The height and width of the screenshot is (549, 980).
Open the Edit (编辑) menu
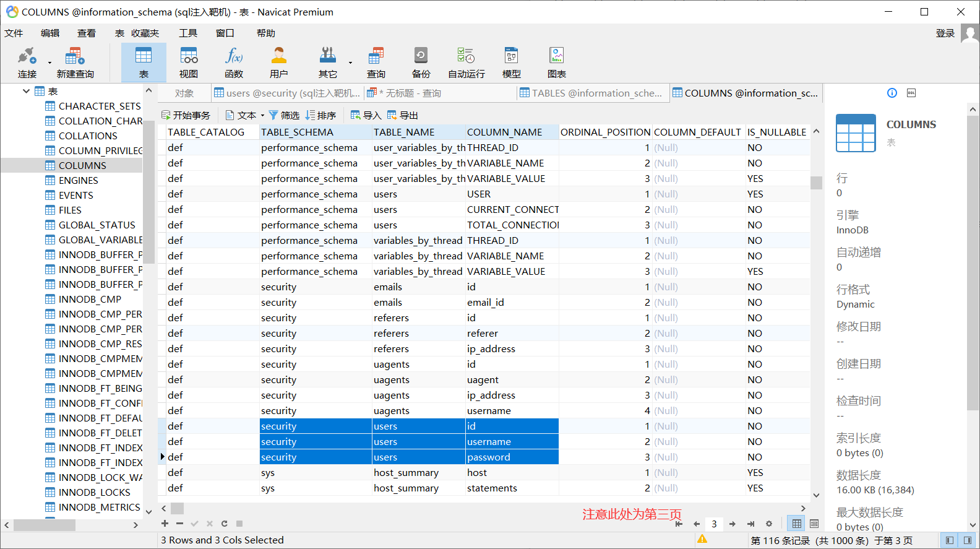pos(50,33)
